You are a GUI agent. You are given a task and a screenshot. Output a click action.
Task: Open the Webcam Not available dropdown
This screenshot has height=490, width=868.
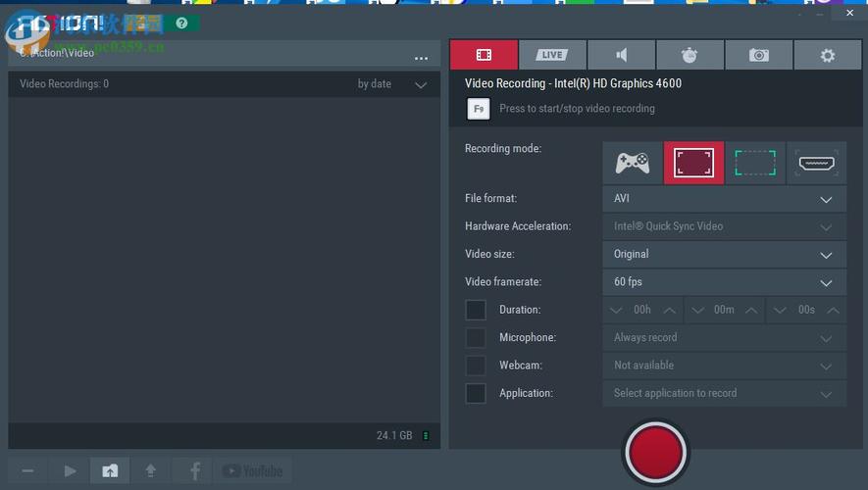[724, 365]
